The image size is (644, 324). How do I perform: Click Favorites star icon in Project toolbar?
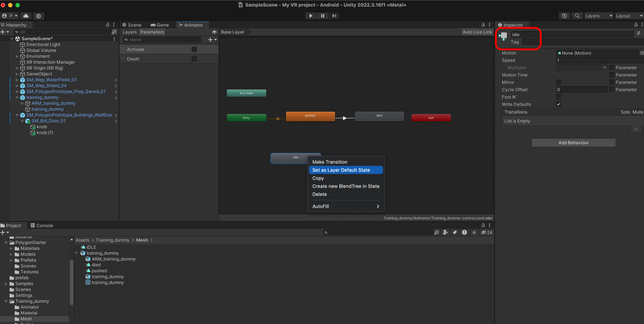click(x=474, y=232)
